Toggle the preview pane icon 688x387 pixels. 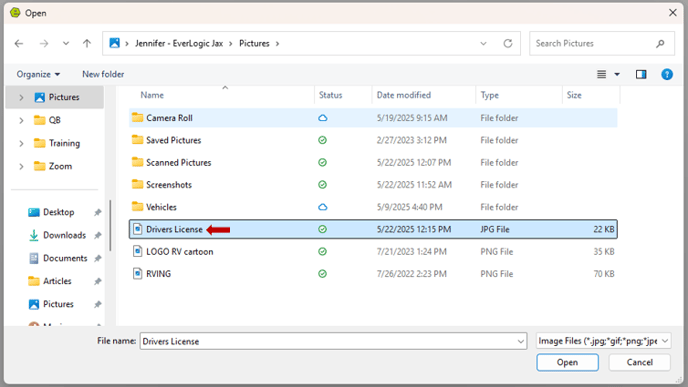(x=641, y=75)
